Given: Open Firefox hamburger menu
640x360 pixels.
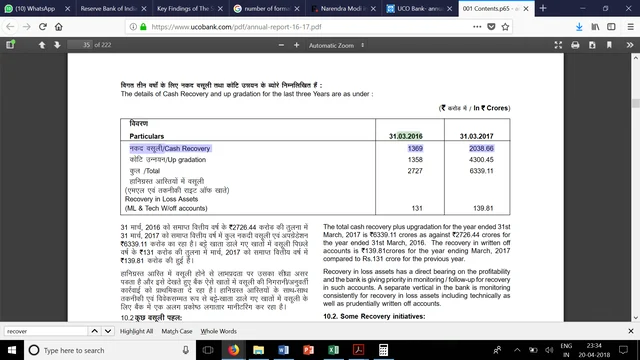Looking at the screenshot, I should (631, 27).
